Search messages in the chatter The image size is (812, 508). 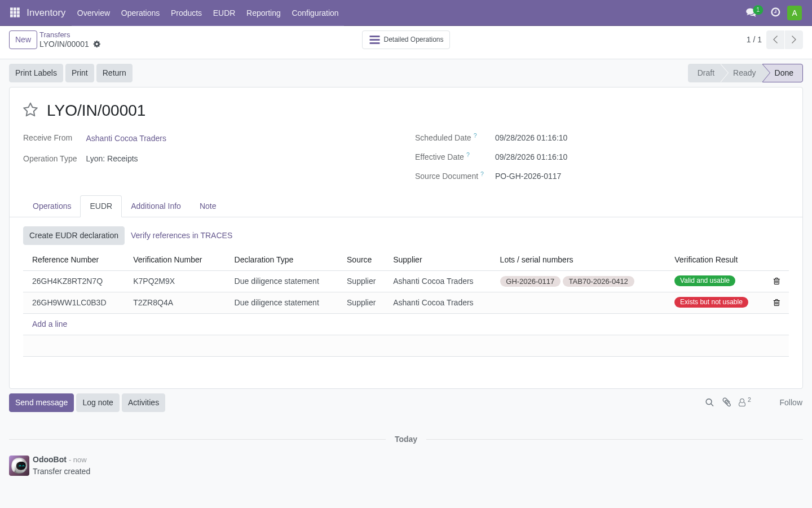pos(709,402)
